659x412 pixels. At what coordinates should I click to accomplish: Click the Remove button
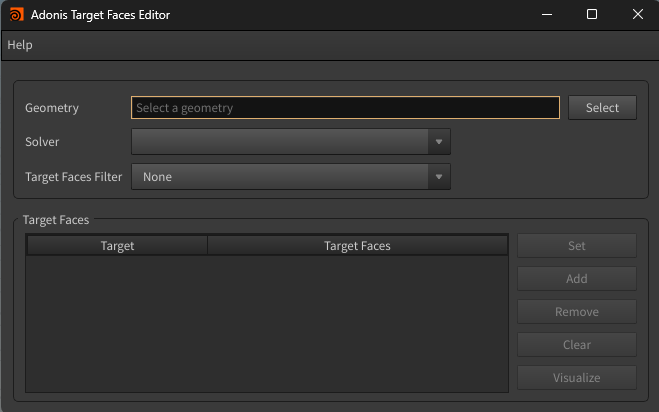click(x=577, y=312)
